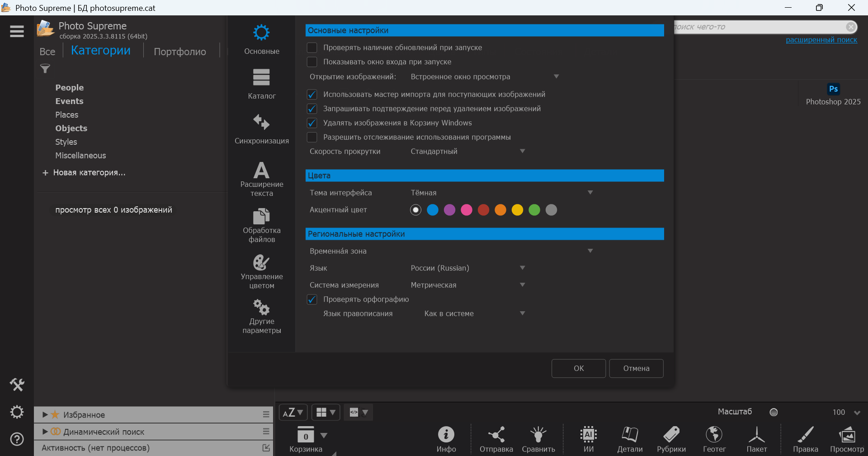Open the расширенный поиск link
Screen dimensions: 868x456
point(821,40)
